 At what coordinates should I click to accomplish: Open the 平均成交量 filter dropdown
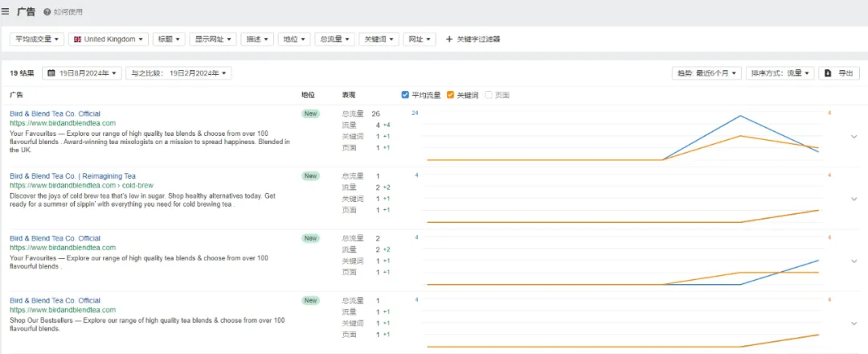click(x=37, y=39)
